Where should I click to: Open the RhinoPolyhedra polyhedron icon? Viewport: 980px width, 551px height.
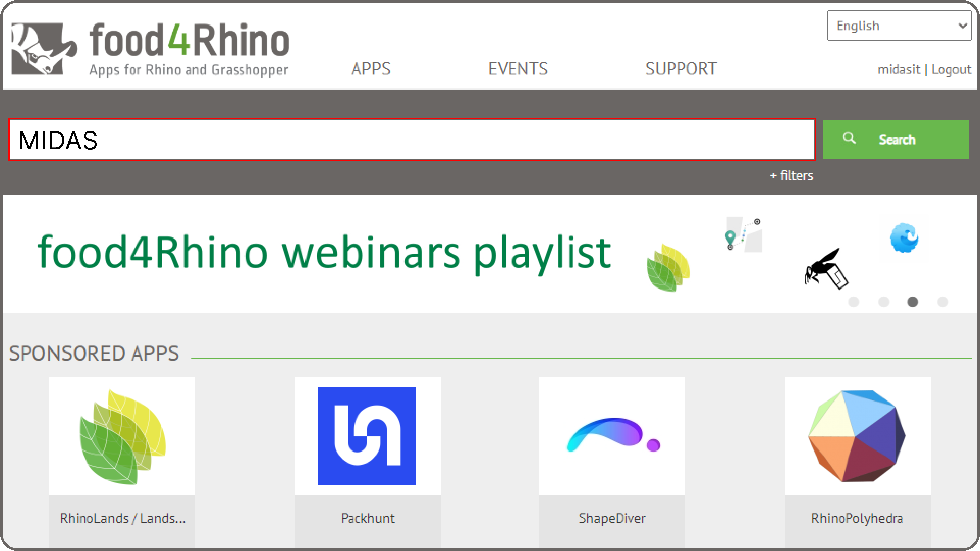[857, 436]
